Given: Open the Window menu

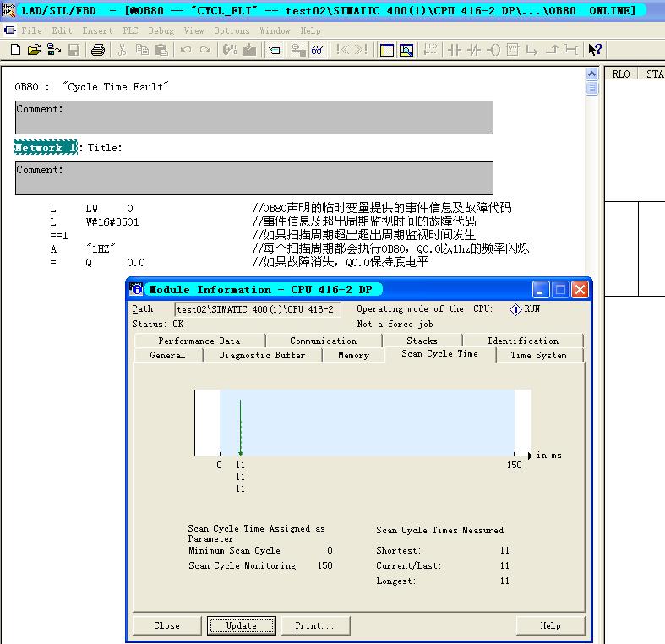Looking at the screenshot, I should coord(275,31).
